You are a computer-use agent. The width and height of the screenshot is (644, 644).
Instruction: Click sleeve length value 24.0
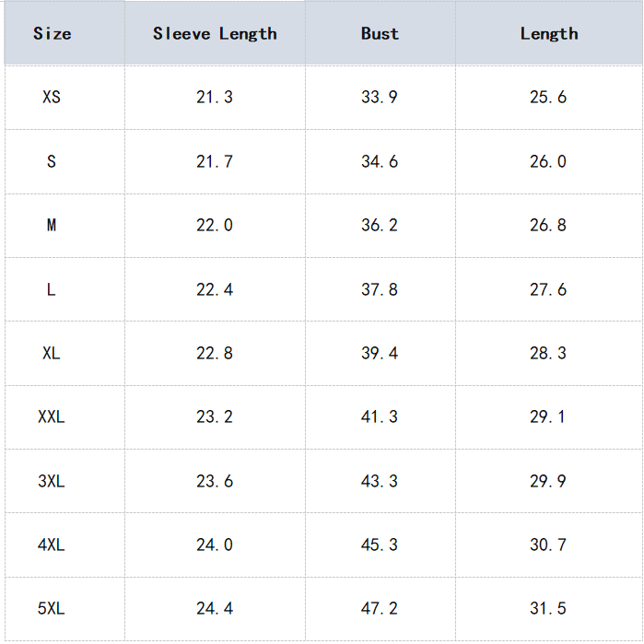point(215,544)
